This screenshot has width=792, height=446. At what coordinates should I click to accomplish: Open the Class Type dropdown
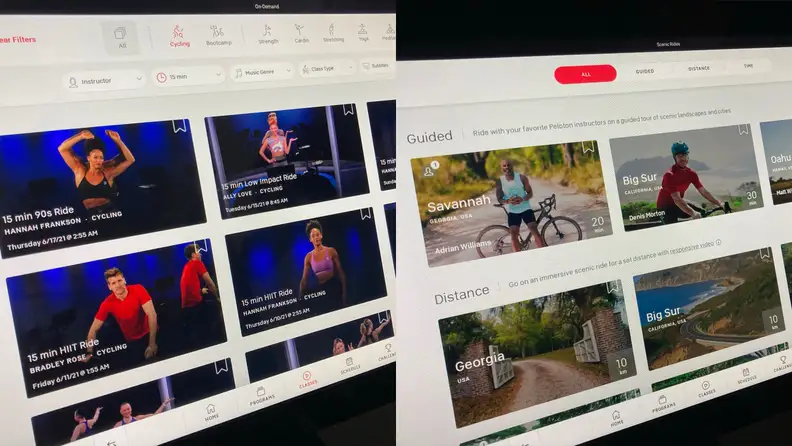click(327, 68)
